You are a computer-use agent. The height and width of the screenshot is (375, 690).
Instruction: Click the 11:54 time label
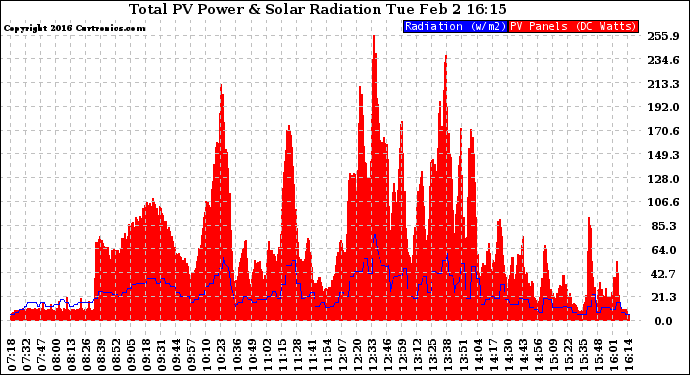(x=327, y=355)
